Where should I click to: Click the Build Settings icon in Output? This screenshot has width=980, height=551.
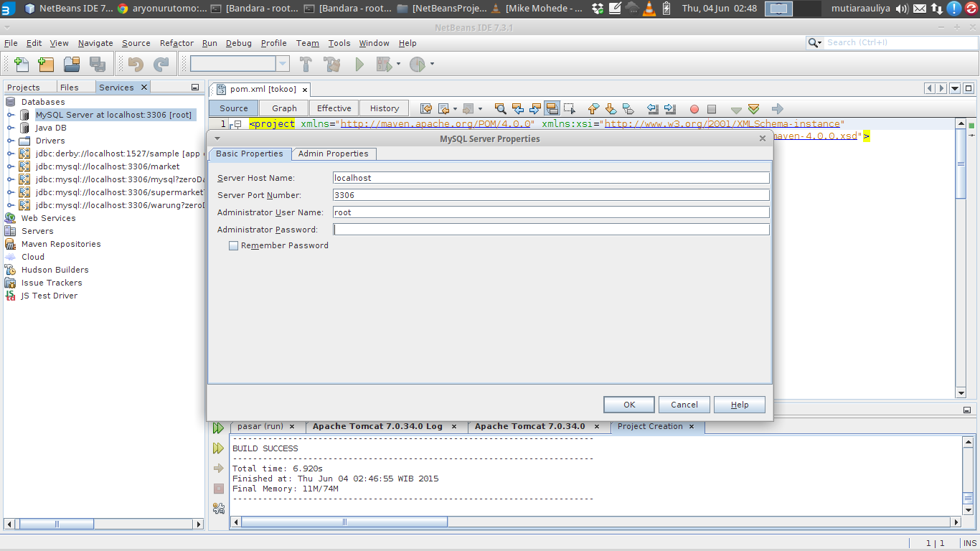(219, 509)
